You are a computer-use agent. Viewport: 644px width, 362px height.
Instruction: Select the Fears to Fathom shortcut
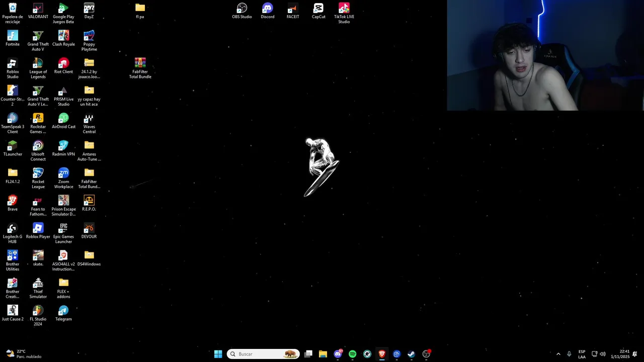[x=38, y=206]
